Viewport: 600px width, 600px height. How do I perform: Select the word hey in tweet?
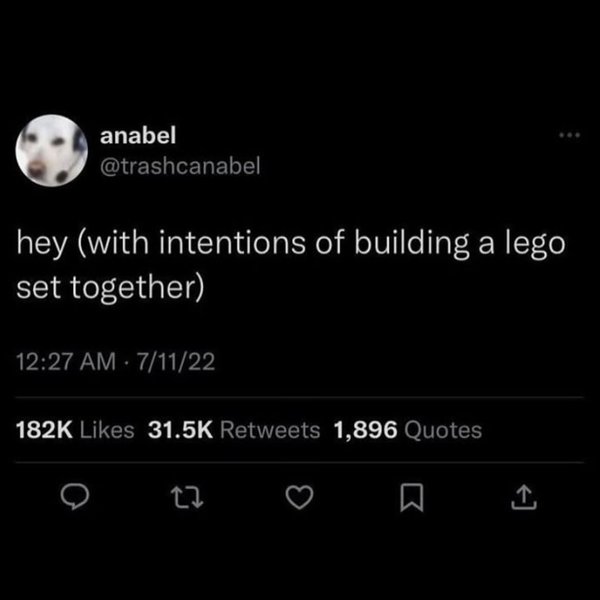click(42, 245)
